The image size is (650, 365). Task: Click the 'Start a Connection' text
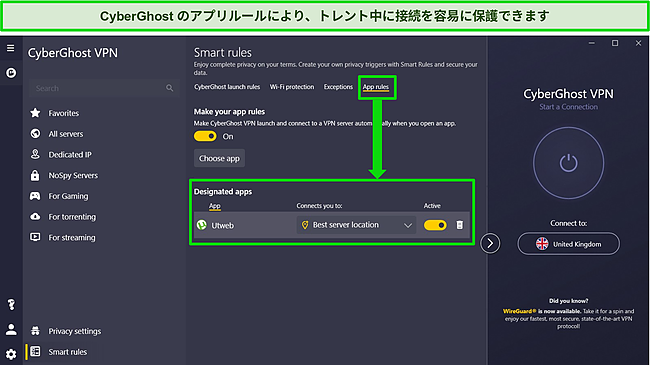coord(568,107)
